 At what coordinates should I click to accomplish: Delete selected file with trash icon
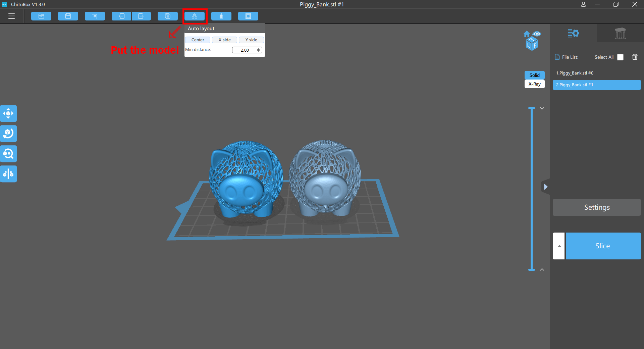point(635,57)
